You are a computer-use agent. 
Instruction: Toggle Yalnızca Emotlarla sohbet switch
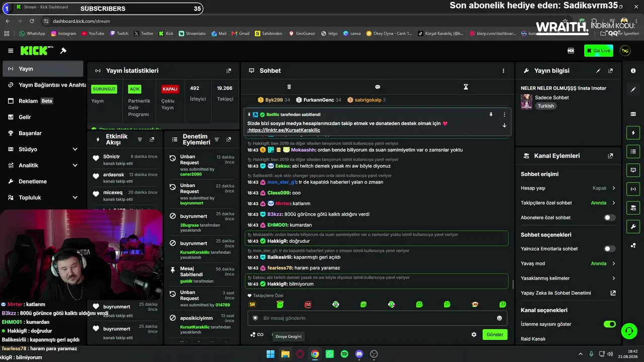tap(609, 249)
